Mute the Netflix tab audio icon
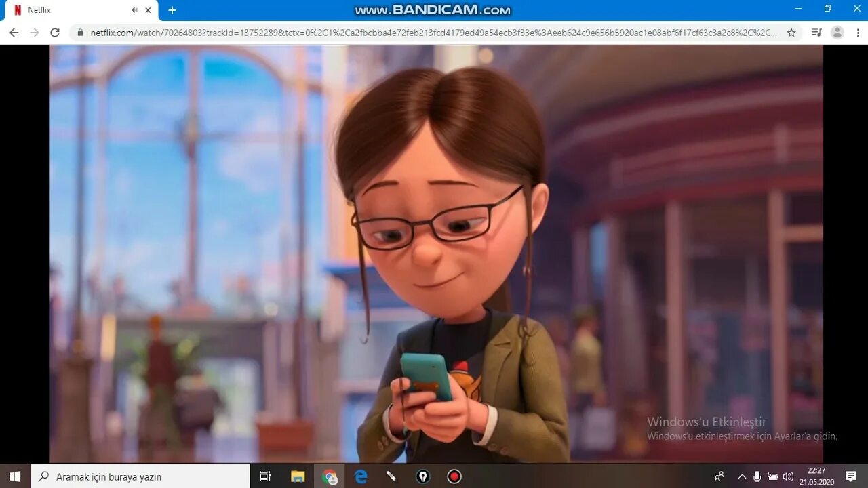Viewport: 868px width, 488px height. pyautogui.click(x=134, y=10)
